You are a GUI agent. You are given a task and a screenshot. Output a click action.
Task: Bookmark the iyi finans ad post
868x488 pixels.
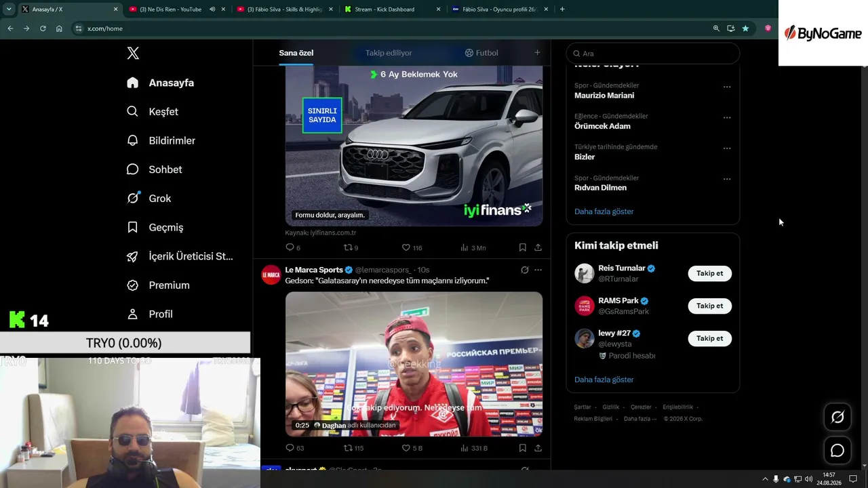(x=522, y=247)
